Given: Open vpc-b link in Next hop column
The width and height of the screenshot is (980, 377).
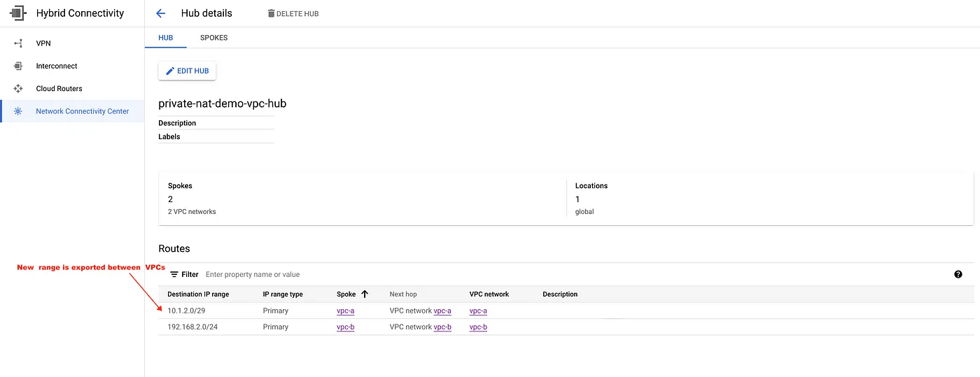Looking at the screenshot, I should (442, 327).
